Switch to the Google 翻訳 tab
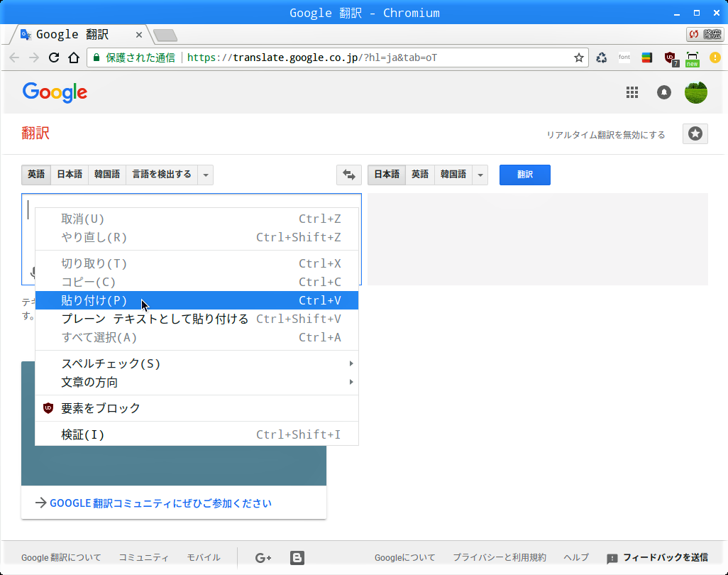Viewport: 728px width, 575px height. [x=79, y=35]
